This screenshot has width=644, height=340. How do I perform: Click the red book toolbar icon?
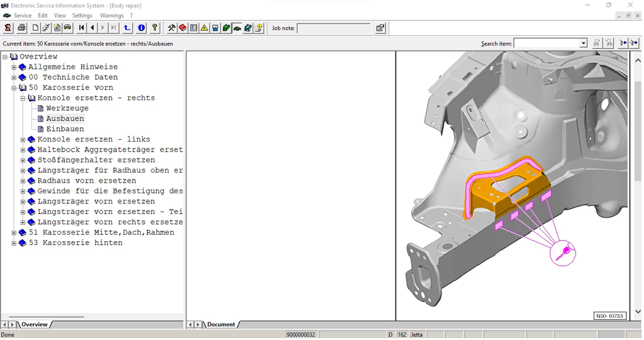pos(182,28)
